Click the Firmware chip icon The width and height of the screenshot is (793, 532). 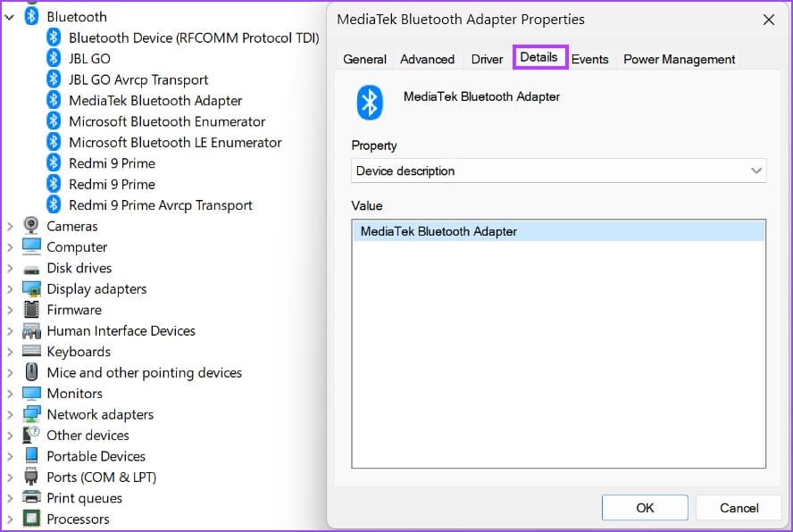click(x=31, y=310)
